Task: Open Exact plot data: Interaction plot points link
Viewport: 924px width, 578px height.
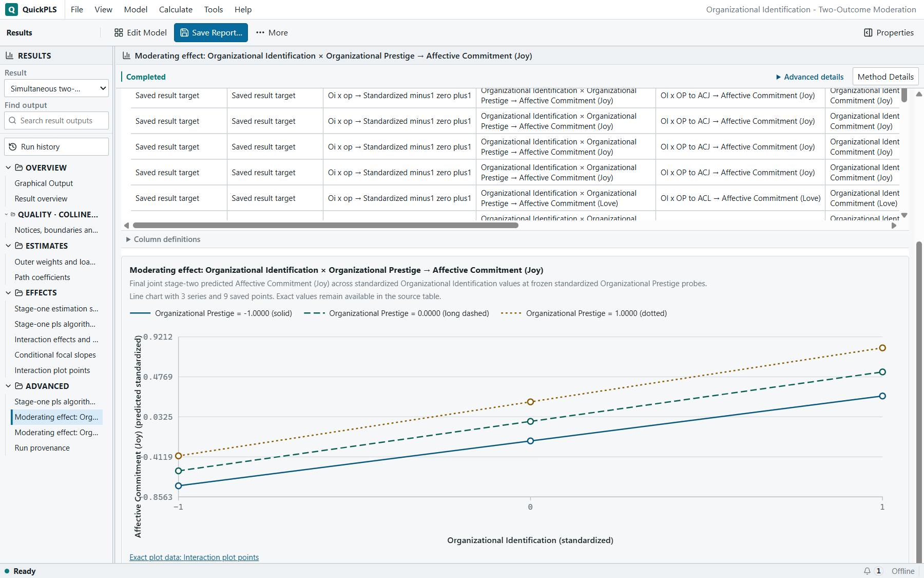Action: [194, 557]
